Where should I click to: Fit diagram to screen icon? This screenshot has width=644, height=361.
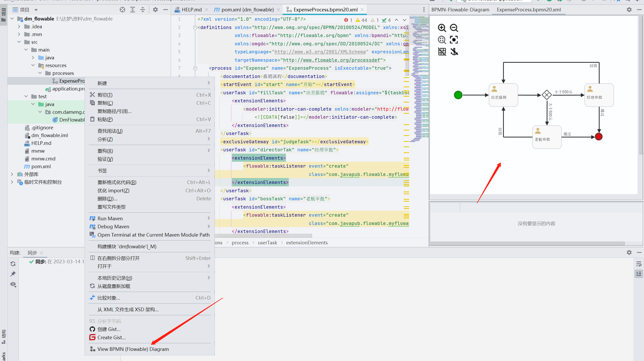pos(454,40)
